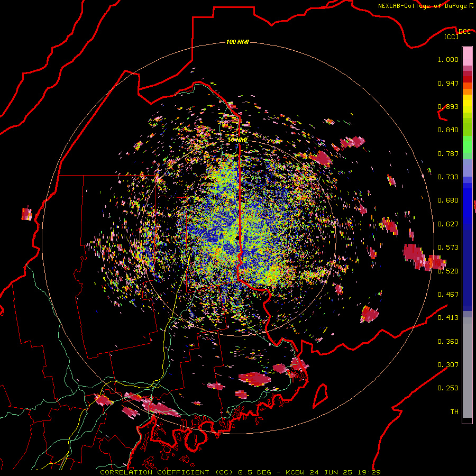Click the 0.360 scale value
476x476 pixels.
(x=448, y=342)
